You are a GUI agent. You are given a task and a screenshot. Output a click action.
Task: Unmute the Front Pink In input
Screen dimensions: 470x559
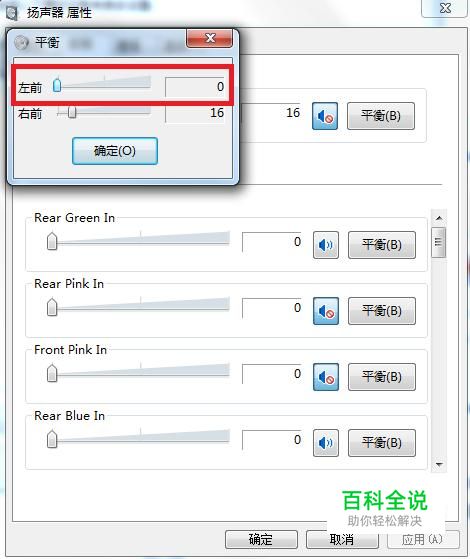tap(326, 377)
